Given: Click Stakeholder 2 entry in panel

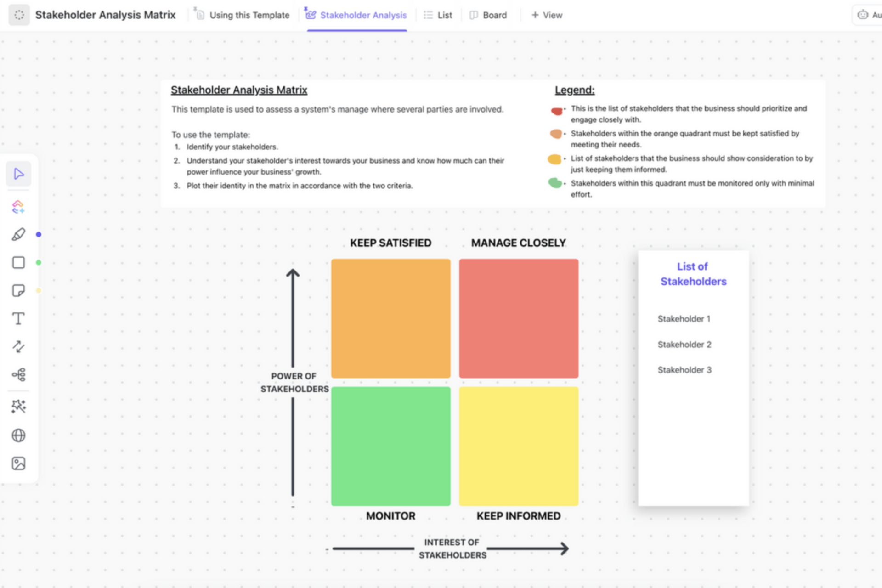Looking at the screenshot, I should pos(685,345).
